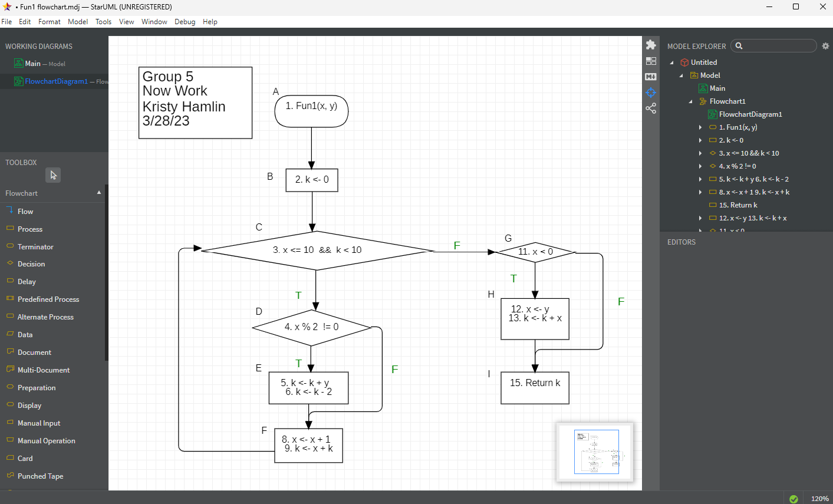Screen dimensions: 833x504
Task: Expand the '12. x <- y' tree node
Action: pos(700,218)
